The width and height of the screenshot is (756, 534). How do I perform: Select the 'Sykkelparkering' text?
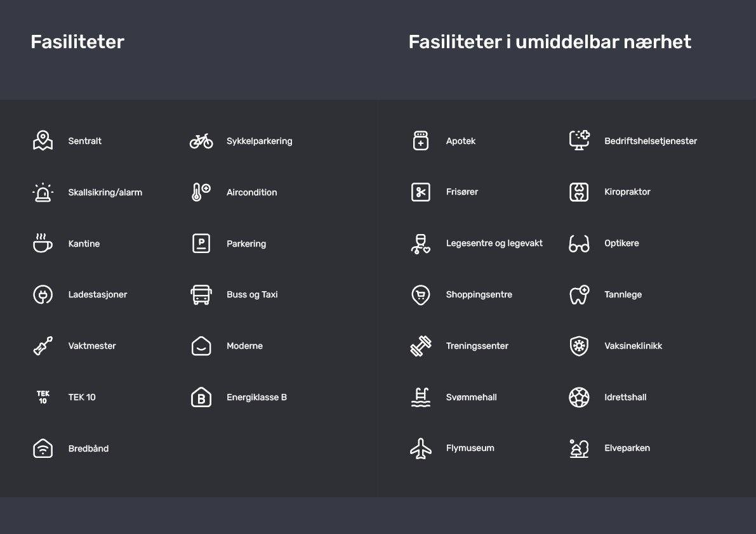pos(260,141)
